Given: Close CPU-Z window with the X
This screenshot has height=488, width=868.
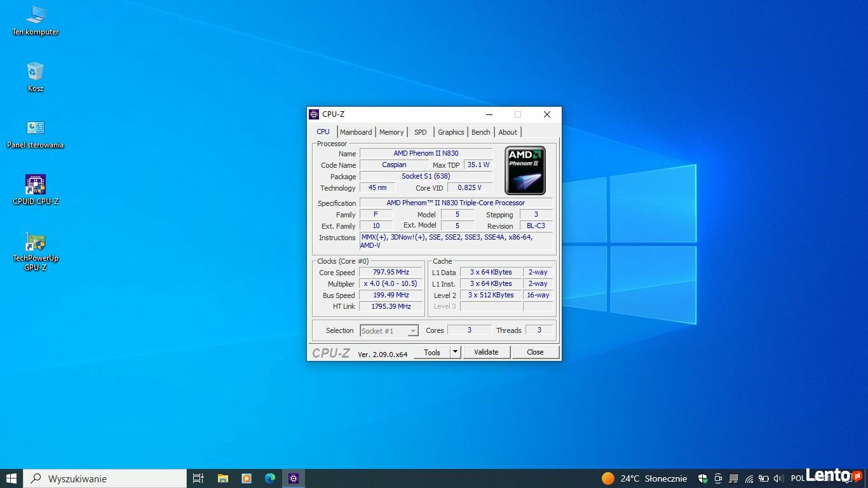Looking at the screenshot, I should (x=547, y=114).
